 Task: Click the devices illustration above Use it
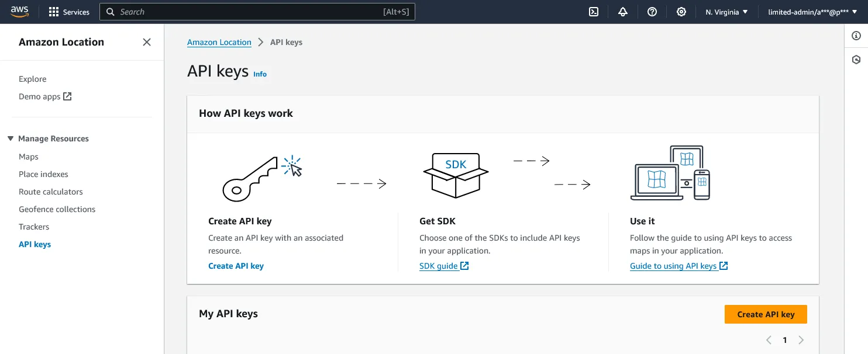(x=671, y=173)
